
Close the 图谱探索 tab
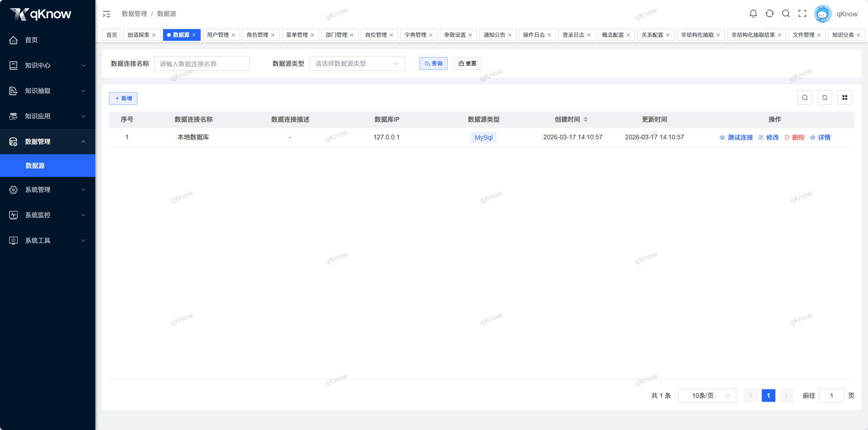coord(154,35)
